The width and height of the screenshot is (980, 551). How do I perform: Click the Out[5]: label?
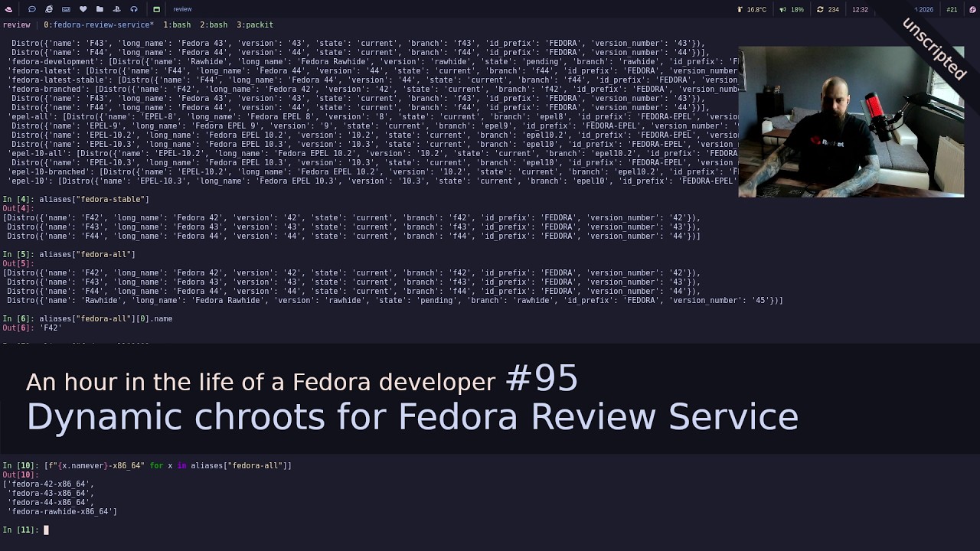click(x=18, y=263)
